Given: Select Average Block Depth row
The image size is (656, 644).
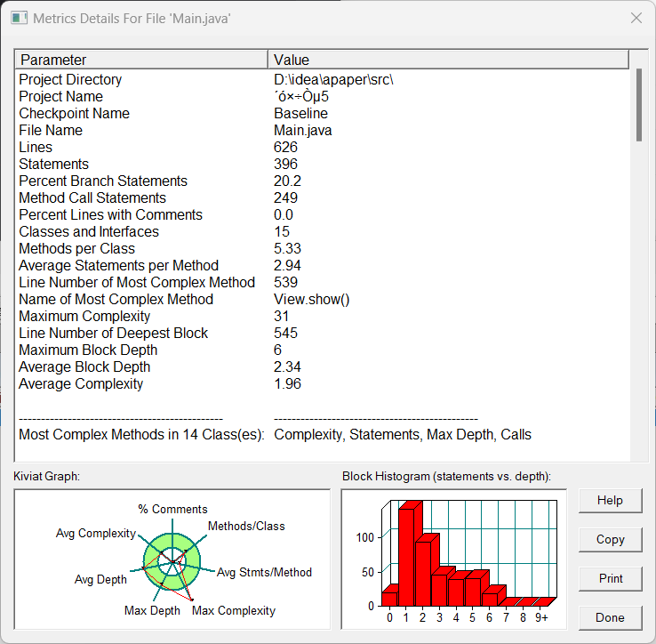Looking at the screenshot, I should pos(322,366).
